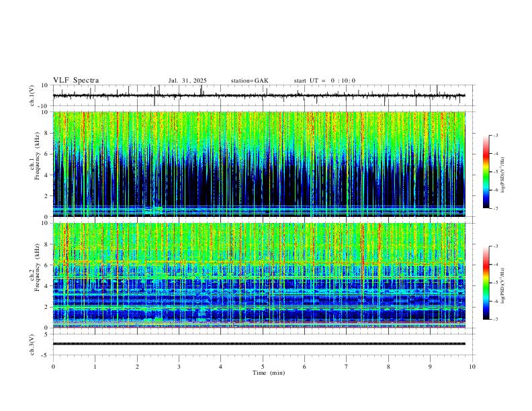
Task: Click the 'station=GAK' label
Action: point(249,81)
